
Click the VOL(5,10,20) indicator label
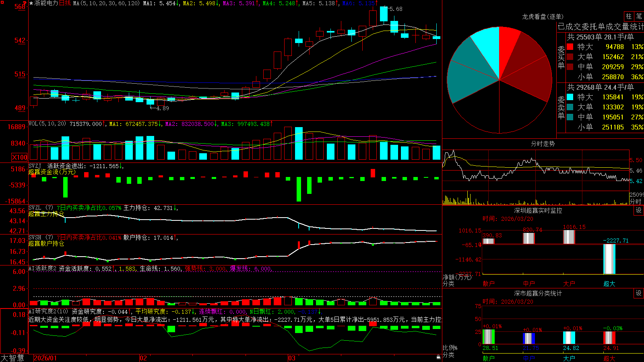click(x=47, y=123)
